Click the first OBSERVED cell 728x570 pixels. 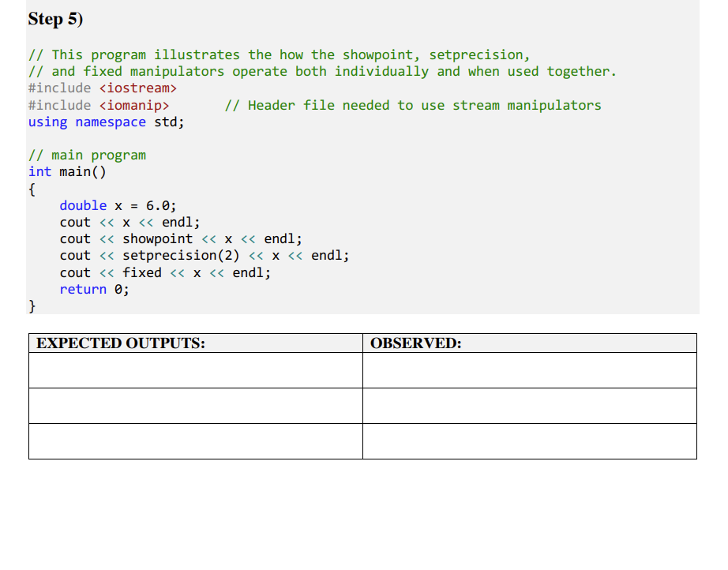click(529, 370)
